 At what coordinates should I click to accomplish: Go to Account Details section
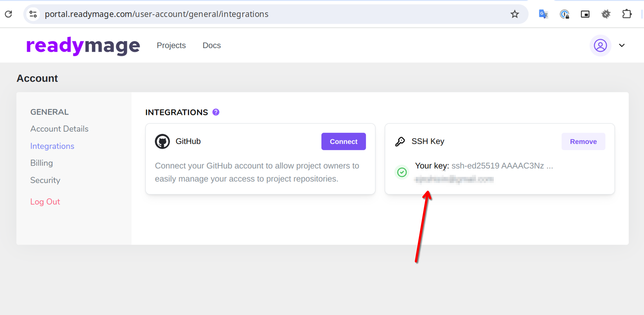pyautogui.click(x=59, y=129)
